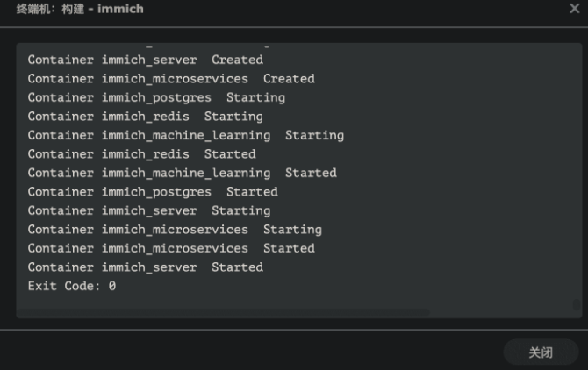Click the Exit Code: 0 line
Screen dimensions: 588x370
tap(71, 286)
